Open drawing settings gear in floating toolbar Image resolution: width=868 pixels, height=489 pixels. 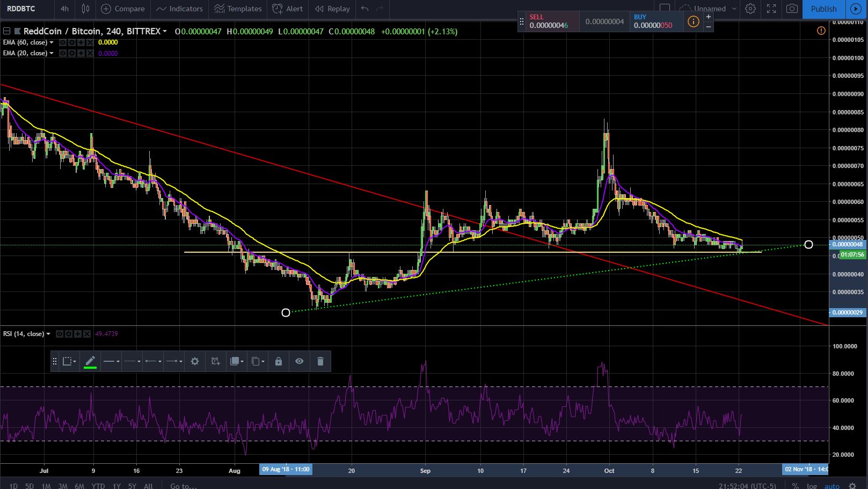click(195, 361)
